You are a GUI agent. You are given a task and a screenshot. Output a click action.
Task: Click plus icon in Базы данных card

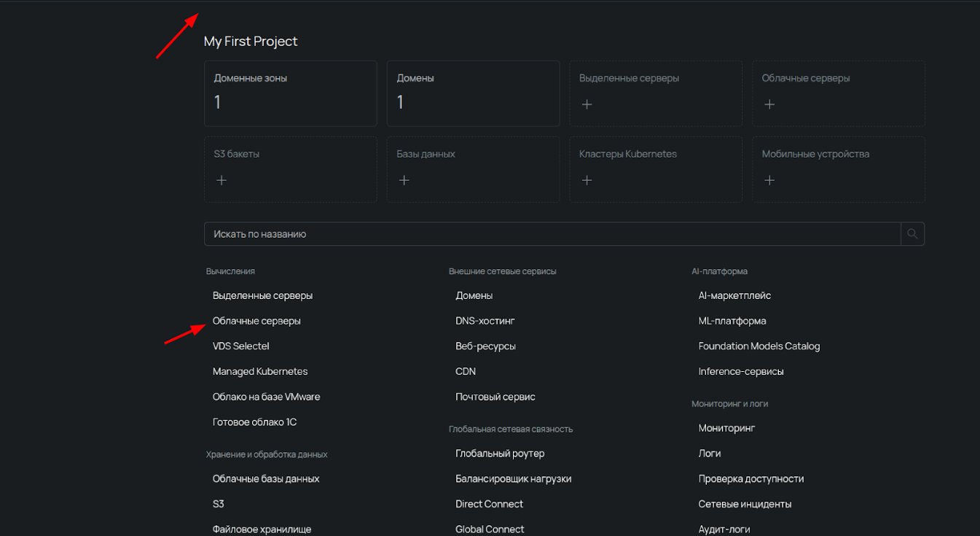(x=404, y=180)
